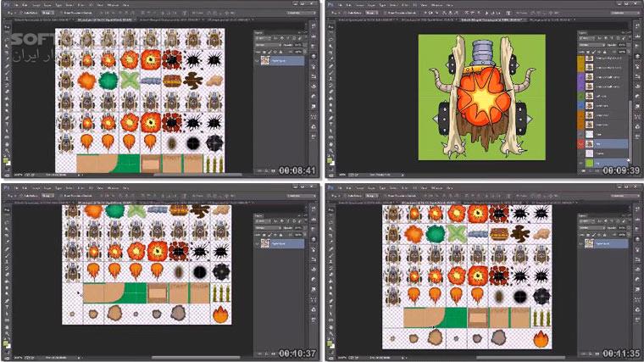
Task: Click the foreground color swatch in 00:09:39 window
Action: [330, 161]
